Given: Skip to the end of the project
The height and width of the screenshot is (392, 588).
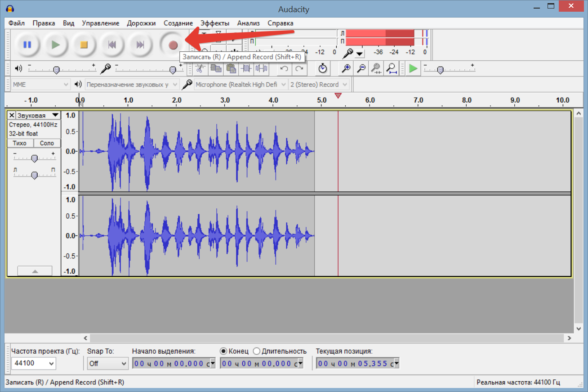Looking at the screenshot, I should (x=140, y=45).
